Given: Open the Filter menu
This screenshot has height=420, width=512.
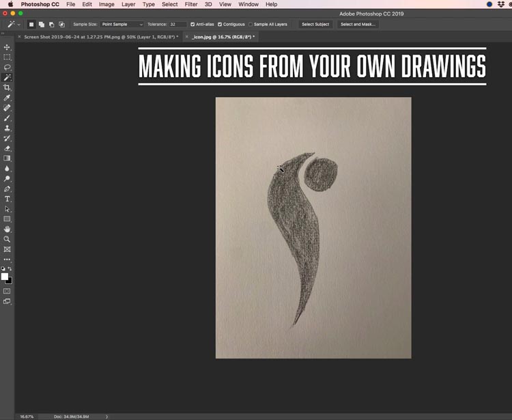Looking at the screenshot, I should pyautogui.click(x=191, y=4).
